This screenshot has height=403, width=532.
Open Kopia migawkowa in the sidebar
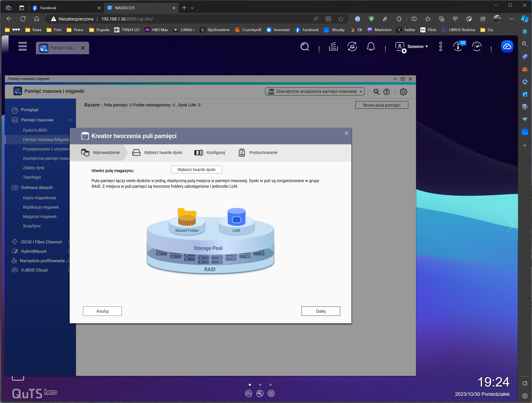pos(39,198)
